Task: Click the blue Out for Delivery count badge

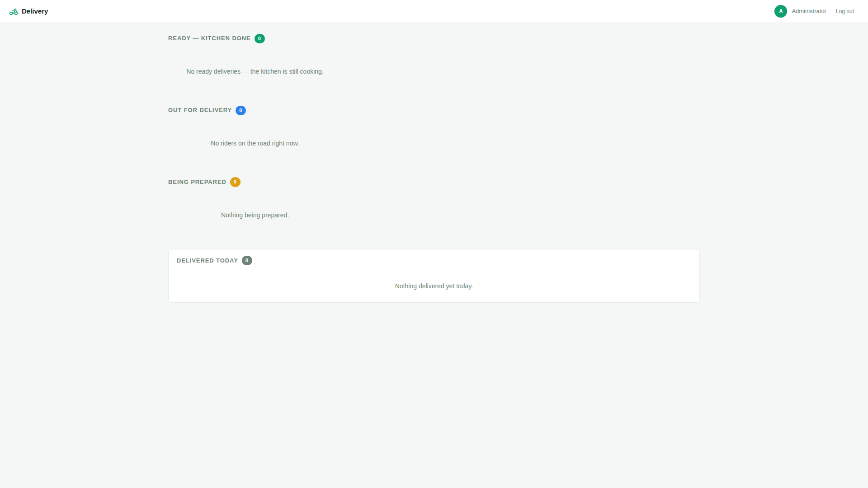Action: 241,110
